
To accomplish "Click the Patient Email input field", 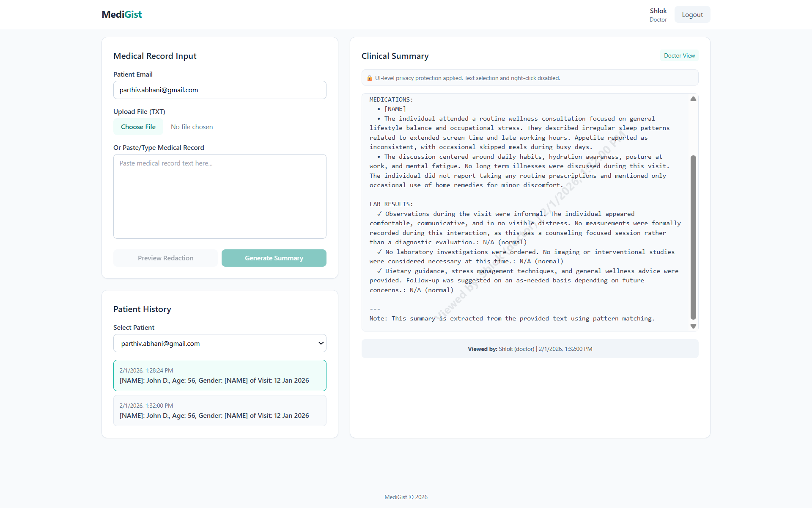I will coord(219,90).
